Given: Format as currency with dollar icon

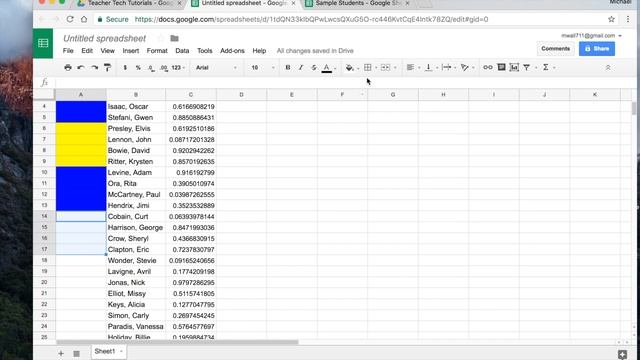Looking at the screenshot, I should (125, 68).
